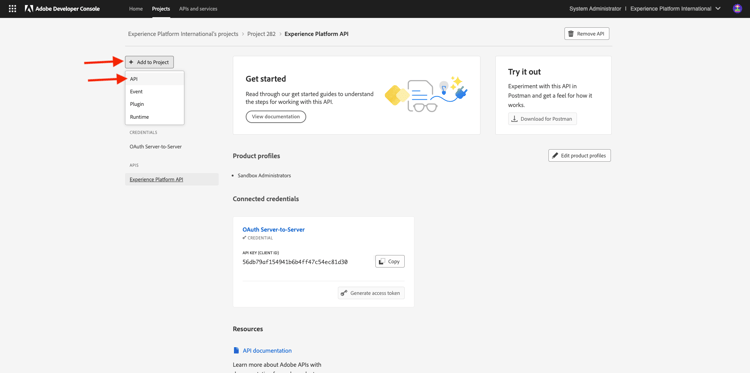
Task: Go to the Home tab
Action: [x=136, y=9]
